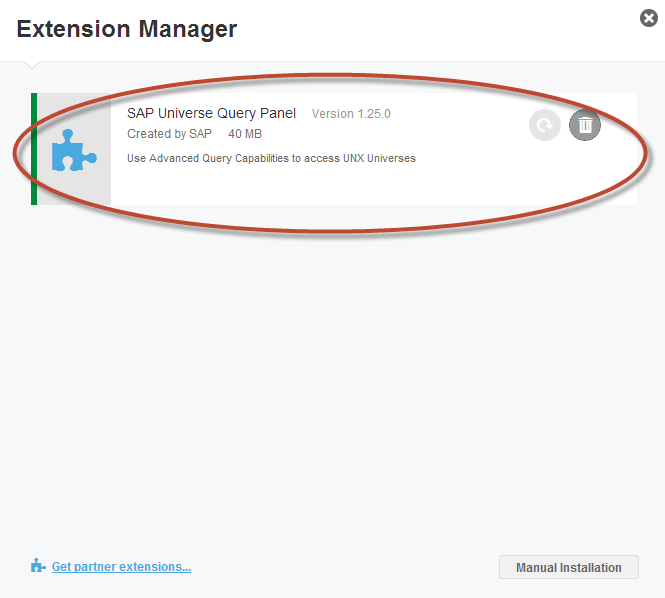Click the Extension Manager heading

click(x=126, y=29)
